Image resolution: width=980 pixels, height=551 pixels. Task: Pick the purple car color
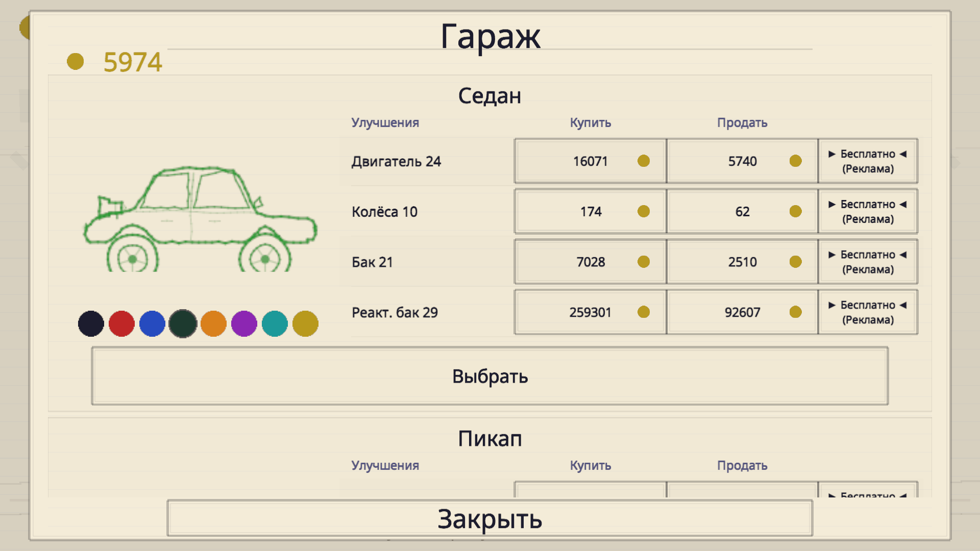pyautogui.click(x=244, y=323)
